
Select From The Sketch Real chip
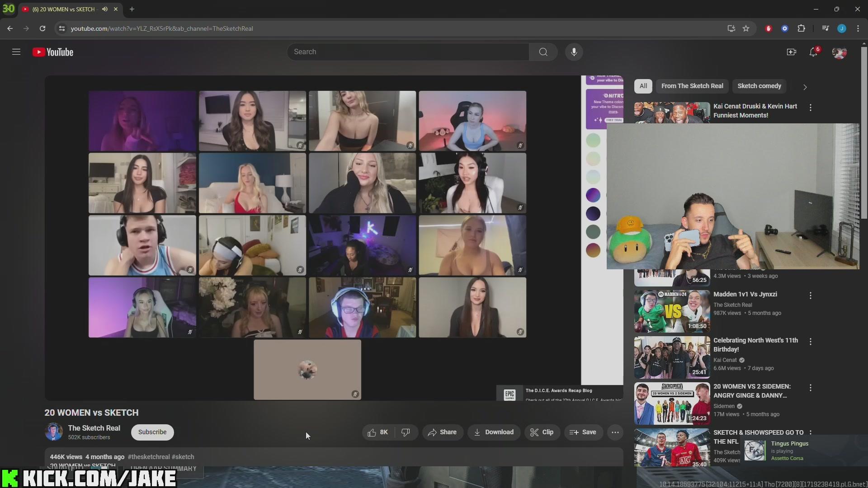pyautogui.click(x=692, y=86)
